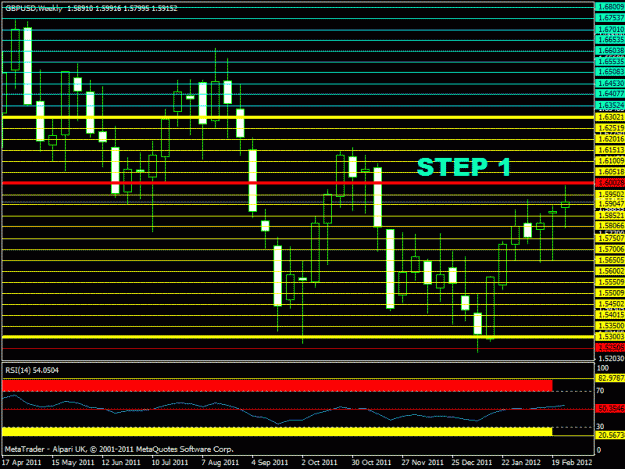Click the 4 Sep 2011 date label

tap(270, 463)
